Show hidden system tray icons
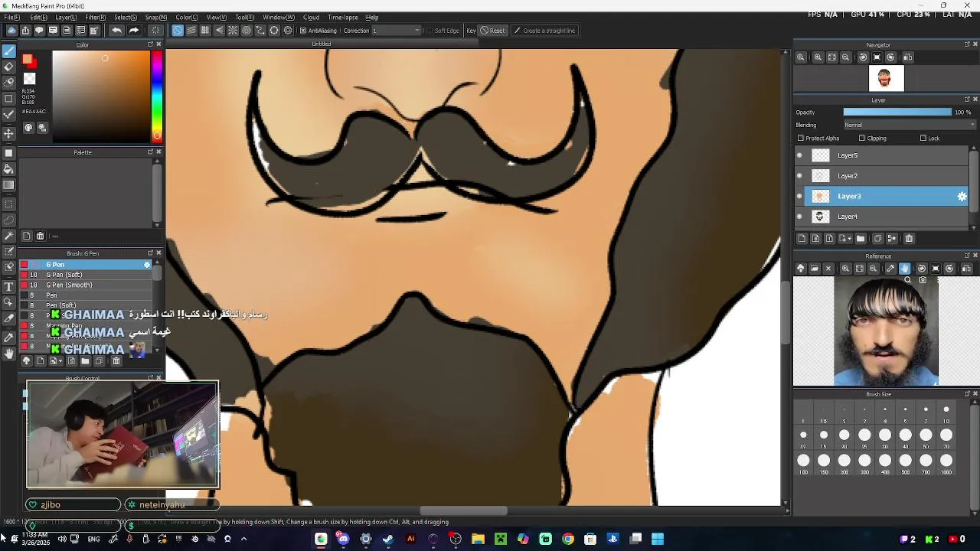 (243, 539)
